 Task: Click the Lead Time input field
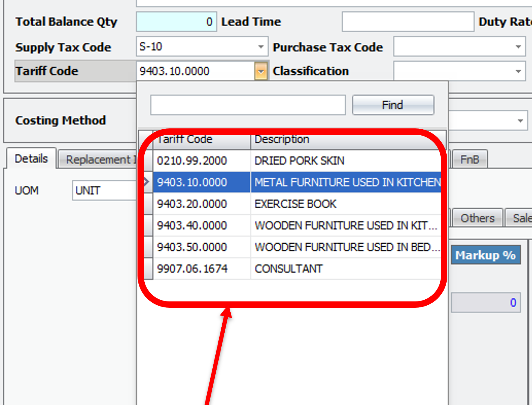pyautogui.click(x=408, y=22)
